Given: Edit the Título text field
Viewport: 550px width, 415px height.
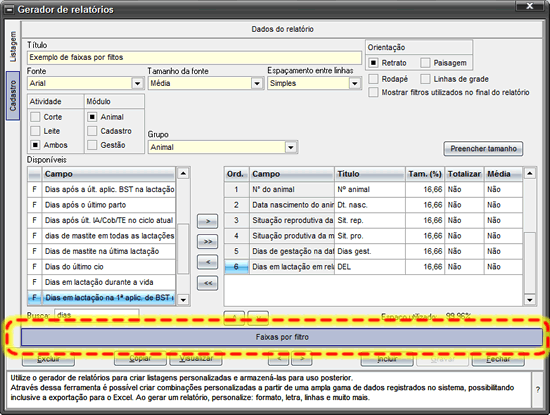Looking at the screenshot, I should [x=194, y=57].
